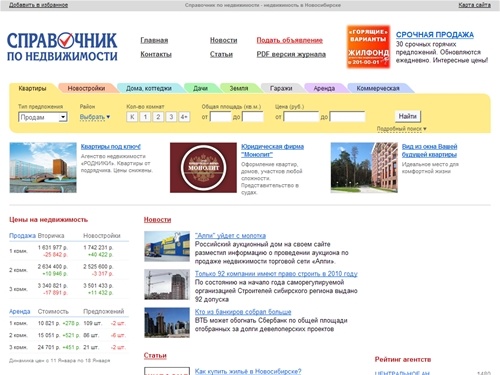
Task: Open the Новости top navigation link
Action: point(223,40)
